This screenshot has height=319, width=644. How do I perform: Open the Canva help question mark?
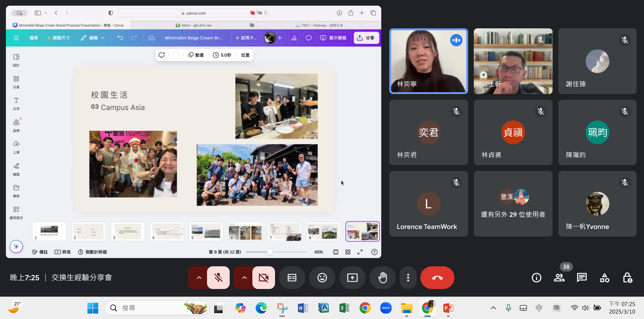click(x=374, y=252)
